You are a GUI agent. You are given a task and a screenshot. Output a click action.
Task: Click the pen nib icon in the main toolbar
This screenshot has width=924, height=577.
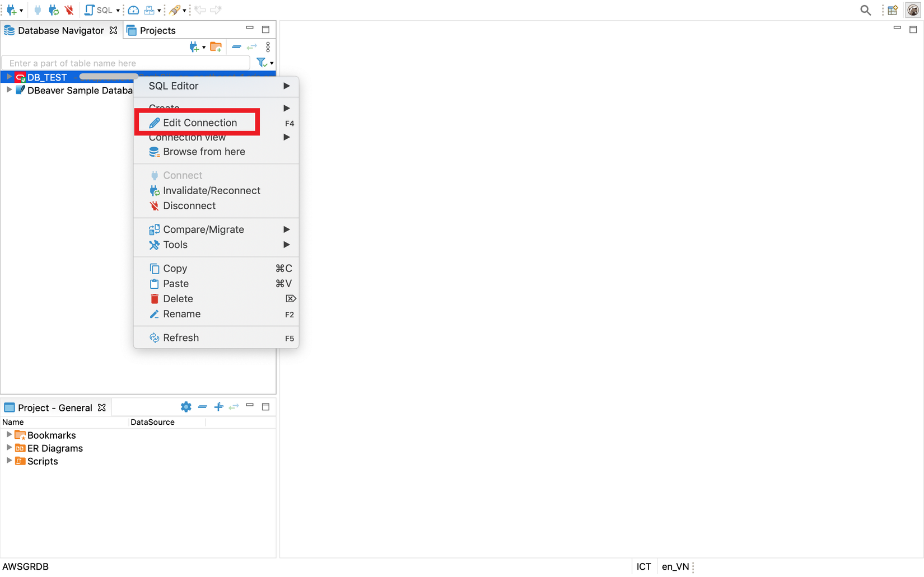pyautogui.click(x=175, y=10)
